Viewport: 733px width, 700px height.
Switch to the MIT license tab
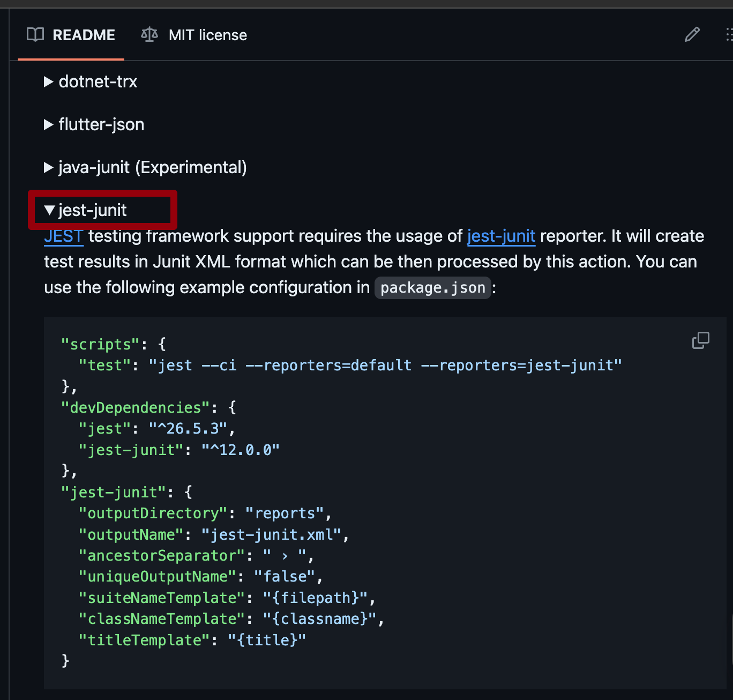coord(194,35)
